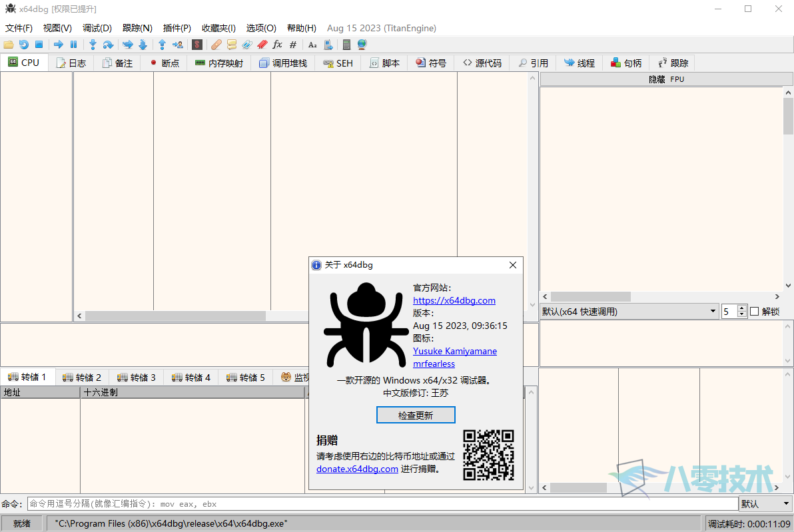
Task: Click the Execute till return up-arrow icon
Action: pos(162,45)
